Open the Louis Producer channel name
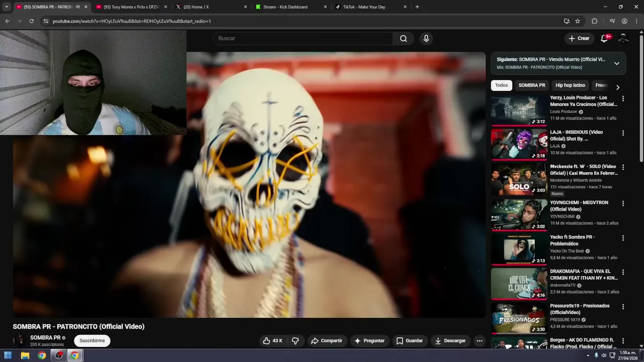 point(563,112)
